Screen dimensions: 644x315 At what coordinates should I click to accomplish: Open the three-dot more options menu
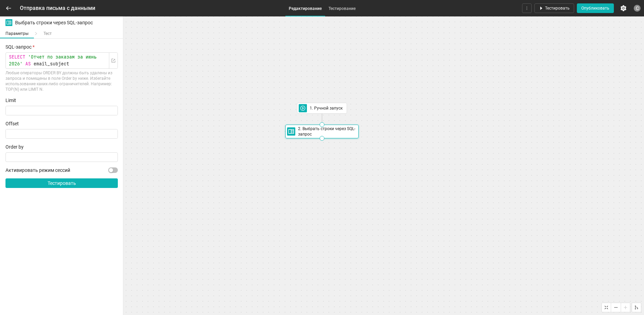tap(527, 8)
